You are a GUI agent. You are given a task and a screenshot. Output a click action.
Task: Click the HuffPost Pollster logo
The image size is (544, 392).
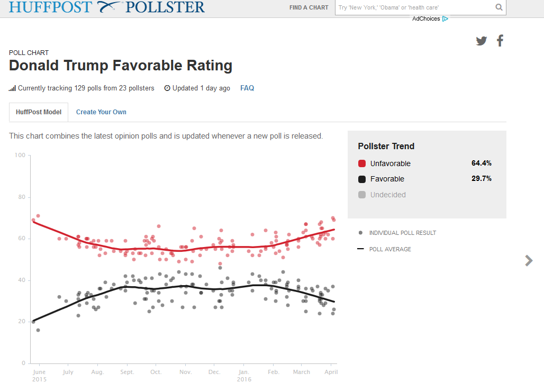tap(107, 7)
